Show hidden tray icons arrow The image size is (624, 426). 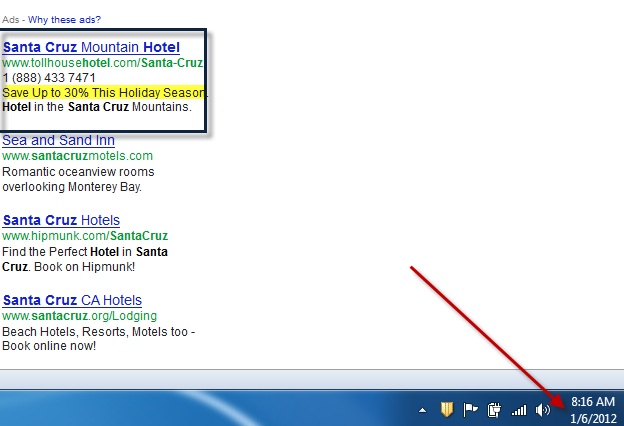tap(423, 410)
